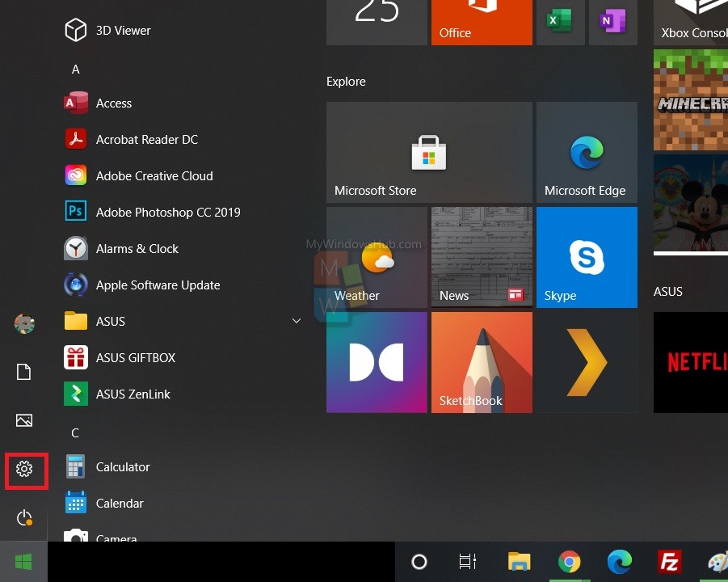Open the Calculator app

pos(183,466)
